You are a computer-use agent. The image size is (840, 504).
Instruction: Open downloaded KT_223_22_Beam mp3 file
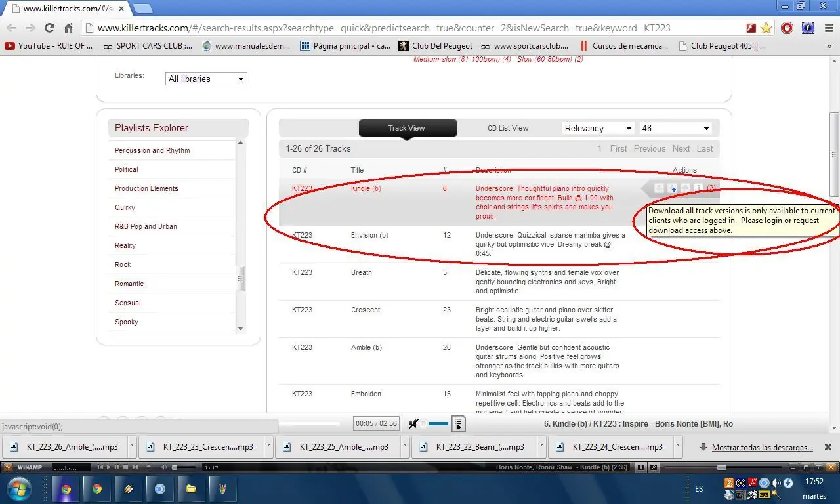tap(474, 446)
